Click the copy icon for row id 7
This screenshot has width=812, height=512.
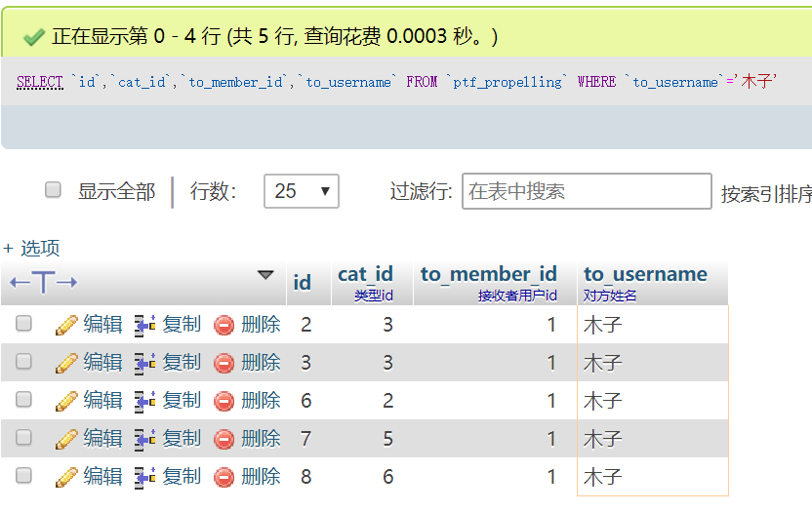click(144, 439)
